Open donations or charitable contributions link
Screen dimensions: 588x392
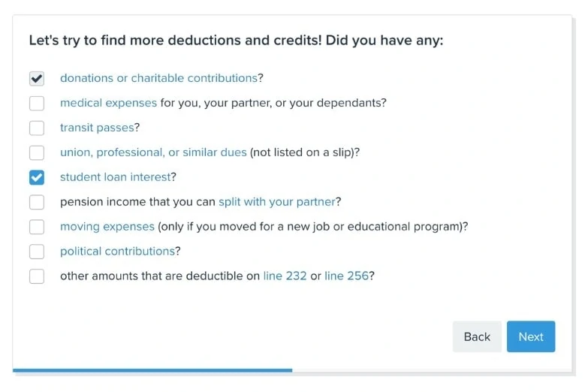[158, 78]
